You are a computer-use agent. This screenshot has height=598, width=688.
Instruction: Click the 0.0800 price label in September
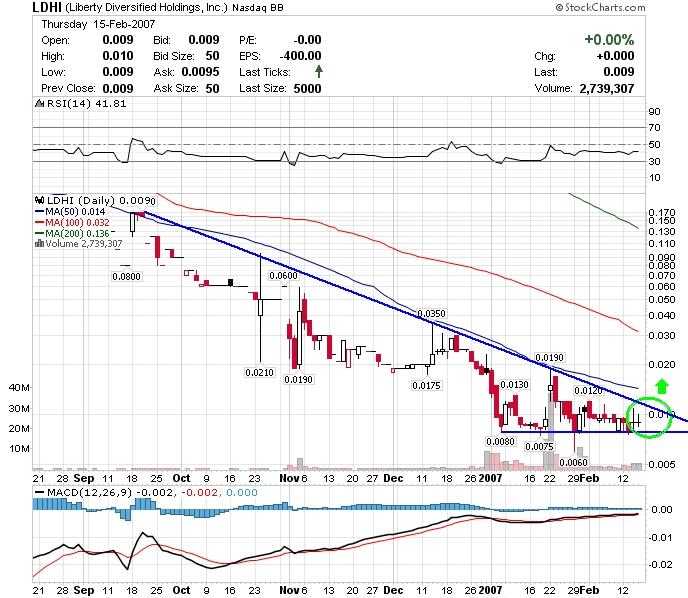click(x=126, y=276)
